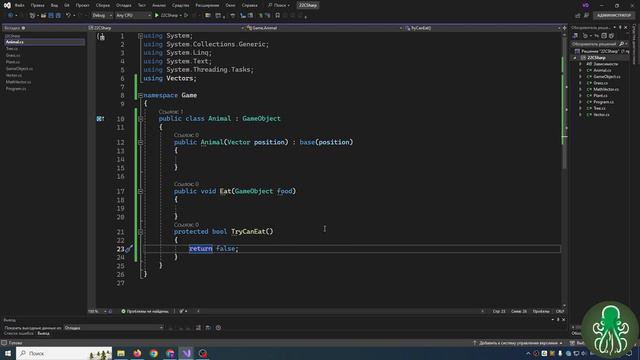Viewport: 640px width, 360px height.
Task: Click the Navigate Backward button in the toolbar
Action: pos(11,16)
